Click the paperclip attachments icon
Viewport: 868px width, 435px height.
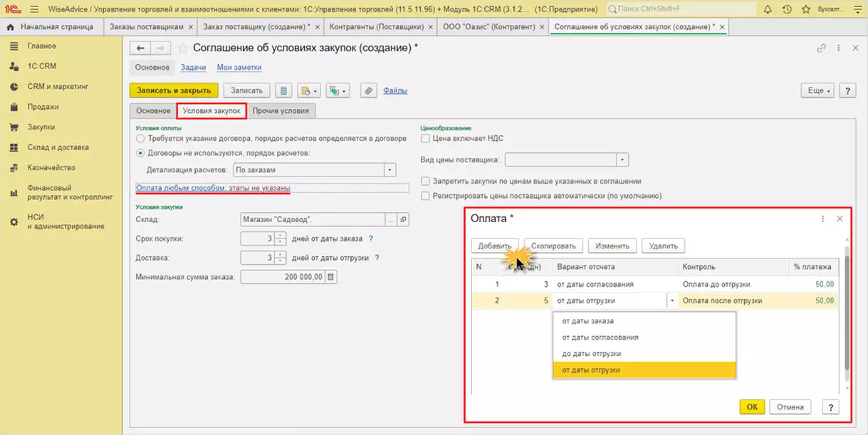pyautogui.click(x=368, y=91)
